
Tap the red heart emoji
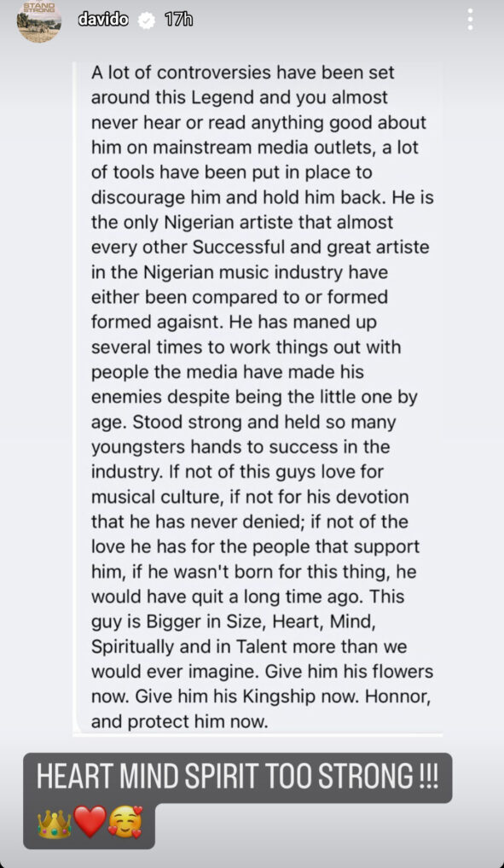pos(90,822)
